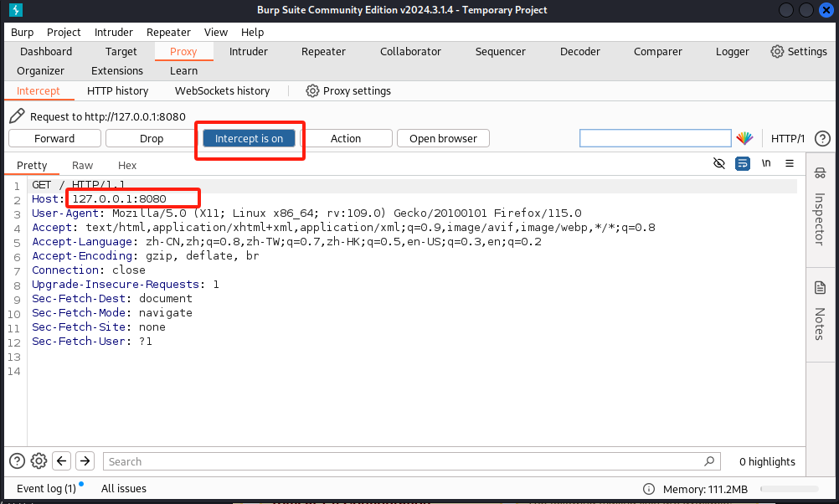
Task: Click the Host header value 127.0.0.1:8080
Action: (120, 199)
